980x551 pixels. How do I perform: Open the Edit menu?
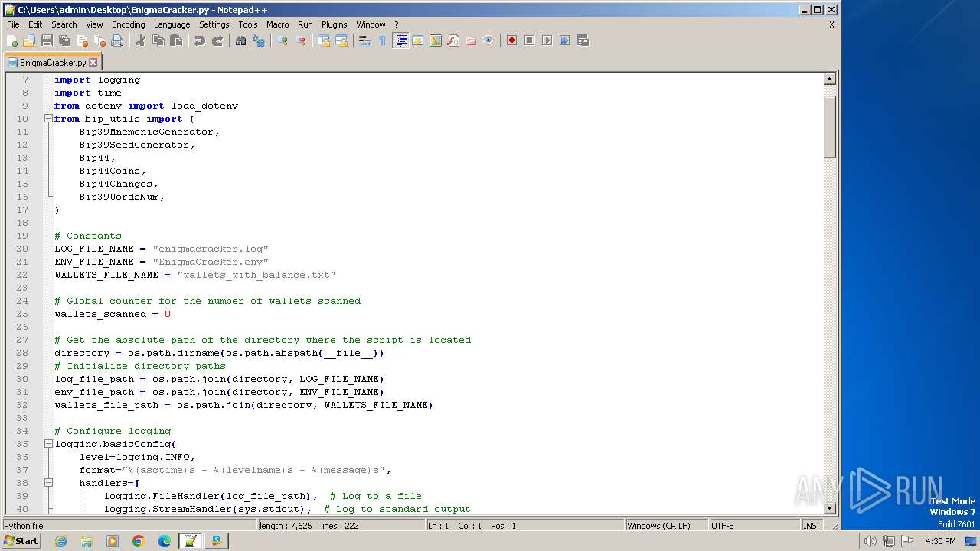[35, 24]
